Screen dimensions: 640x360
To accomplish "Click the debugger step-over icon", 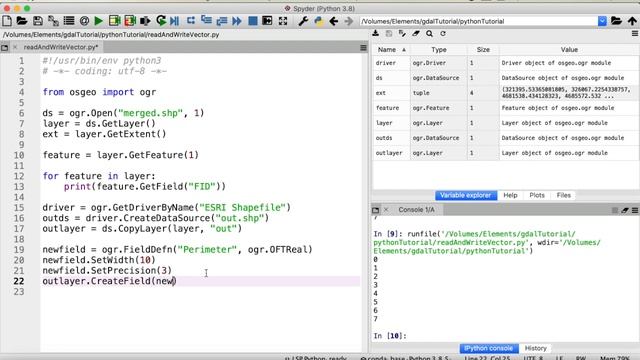I will [191, 21].
